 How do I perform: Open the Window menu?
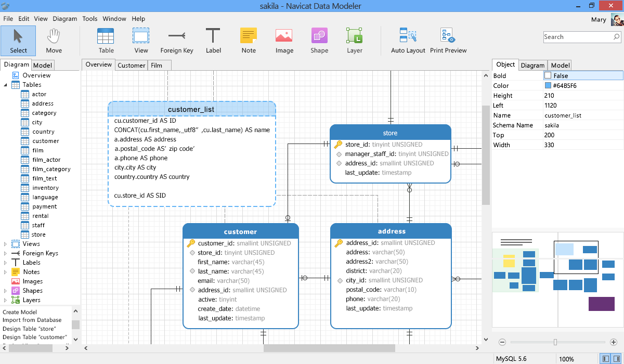pos(114,19)
